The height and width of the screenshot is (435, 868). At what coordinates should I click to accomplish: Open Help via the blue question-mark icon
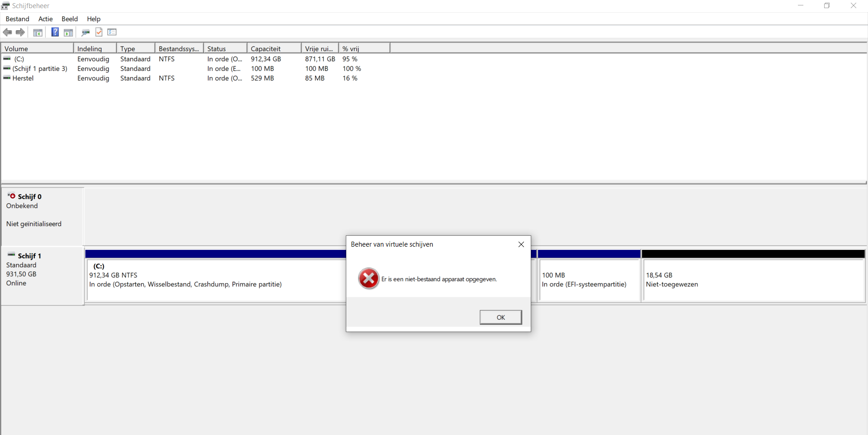point(55,32)
